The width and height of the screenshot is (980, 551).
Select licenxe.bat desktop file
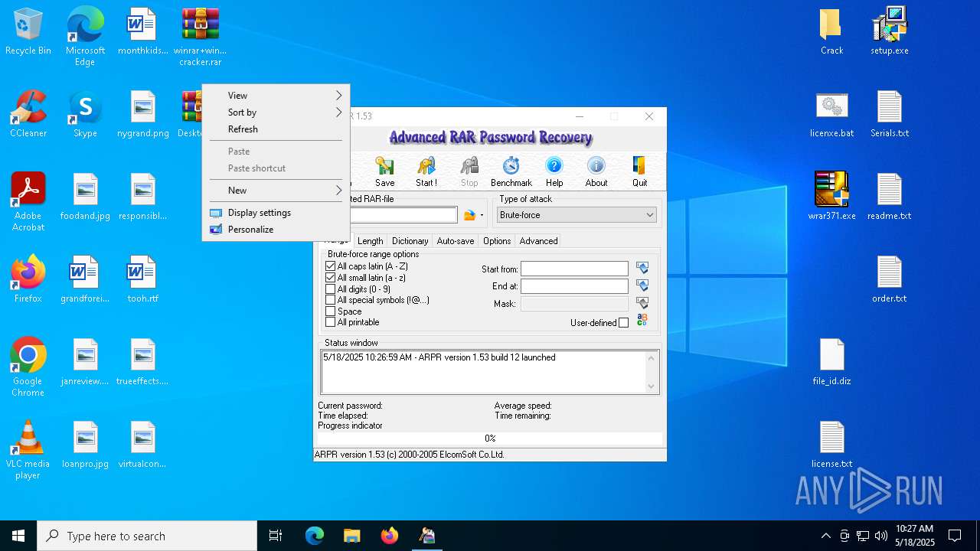click(x=831, y=115)
